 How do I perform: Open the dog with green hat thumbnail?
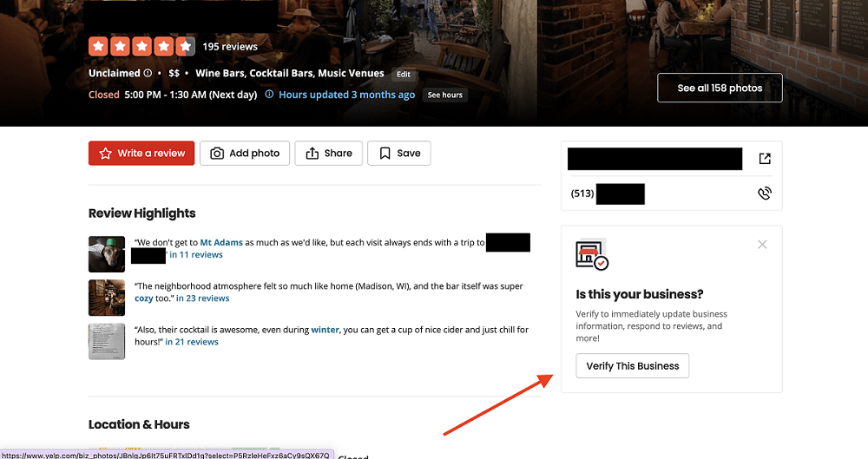coord(107,254)
